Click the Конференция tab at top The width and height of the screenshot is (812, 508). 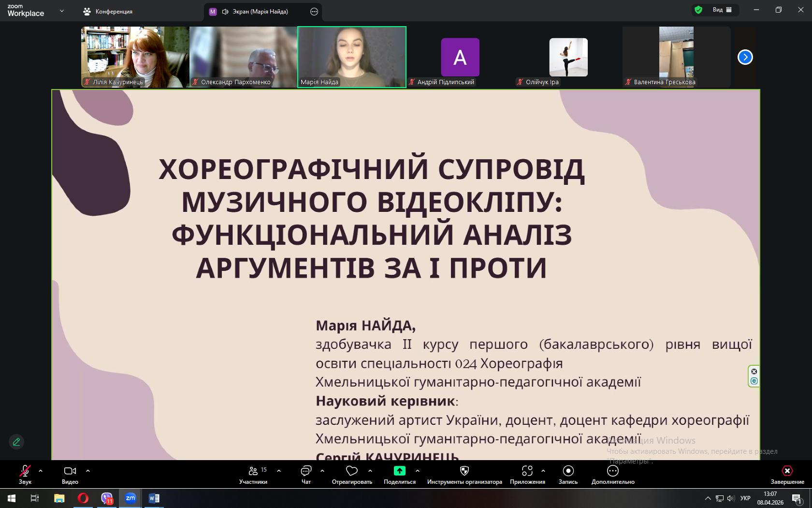click(108, 12)
